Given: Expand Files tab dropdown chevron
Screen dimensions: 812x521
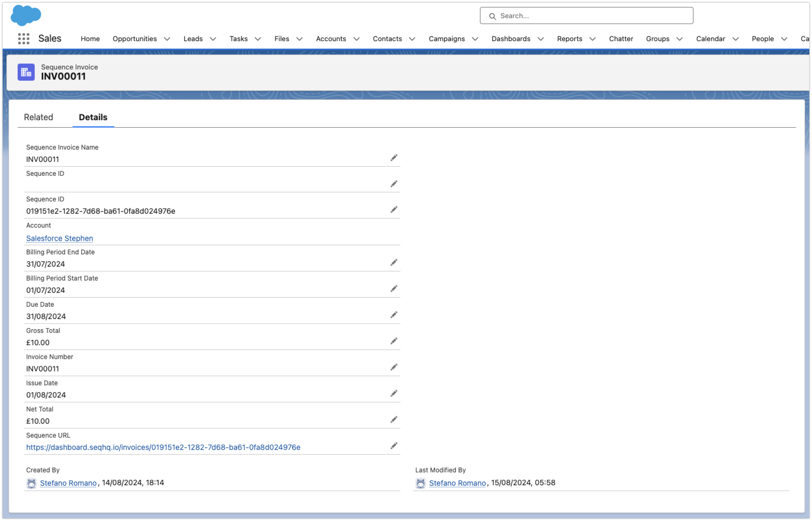Looking at the screenshot, I should [x=299, y=39].
